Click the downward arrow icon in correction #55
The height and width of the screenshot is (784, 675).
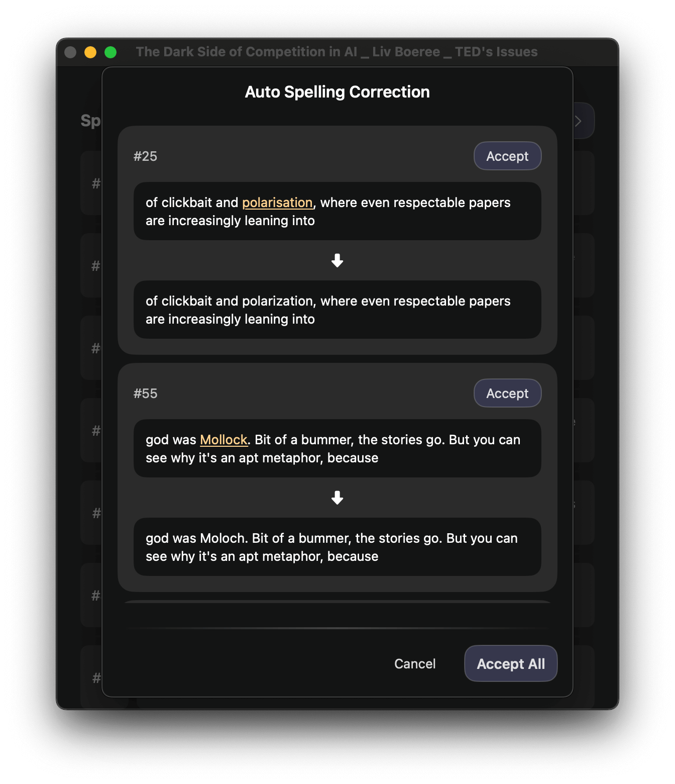(x=338, y=498)
